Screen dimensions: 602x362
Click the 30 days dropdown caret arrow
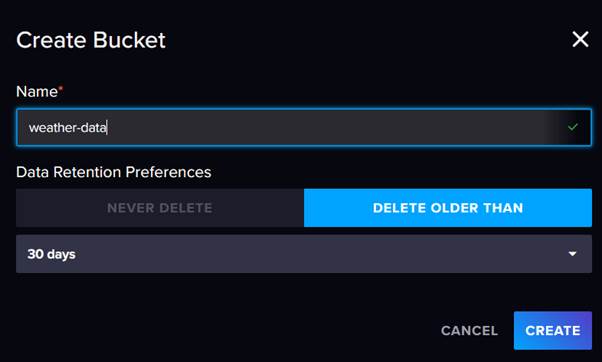coord(572,254)
